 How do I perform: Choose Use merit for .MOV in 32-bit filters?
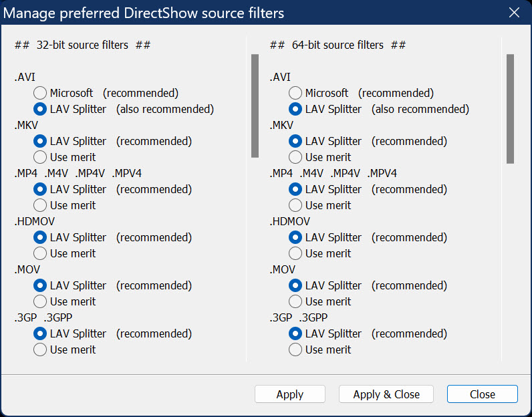pos(40,301)
